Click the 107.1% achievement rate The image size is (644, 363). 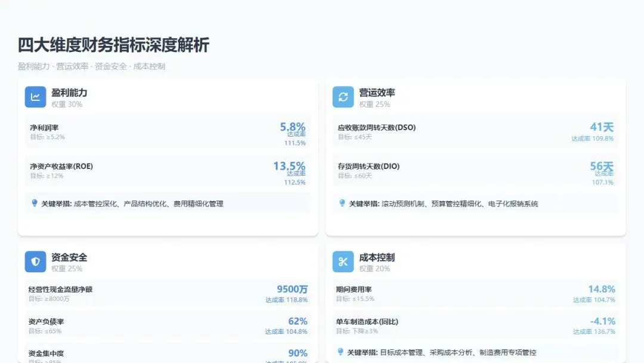pyautogui.click(x=602, y=182)
